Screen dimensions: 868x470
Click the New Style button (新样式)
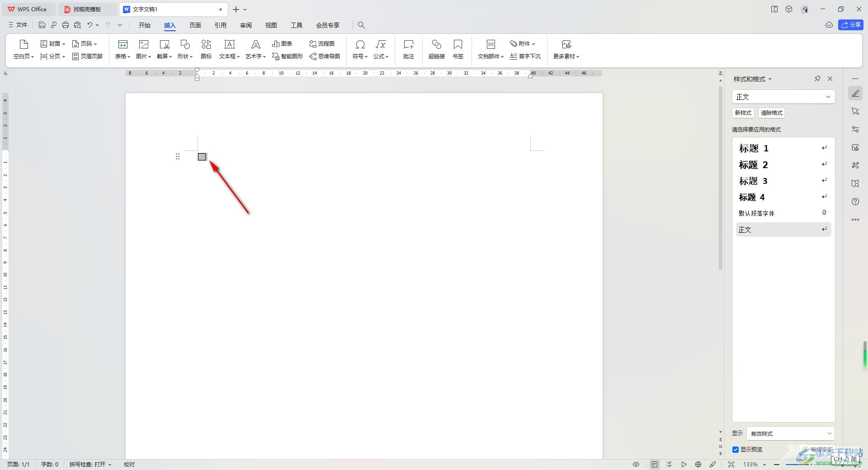tap(743, 113)
